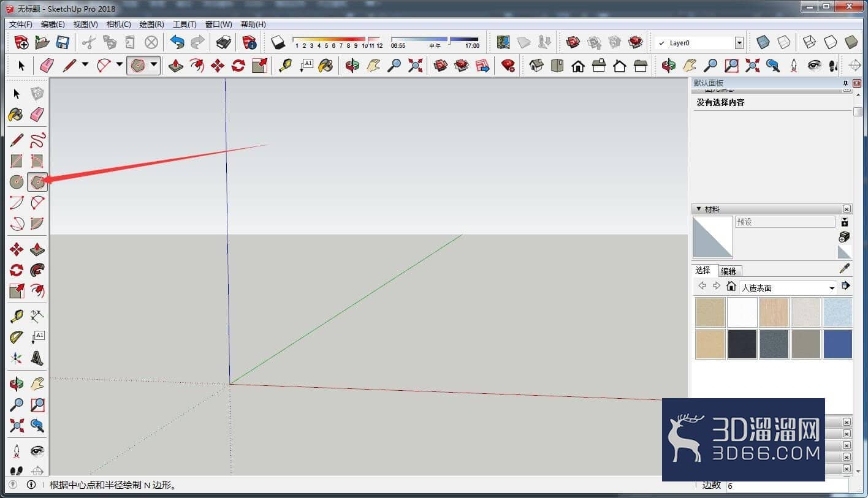Viewport: 868px width, 498px height.
Task: Open the 人造表面 material category dropdown
Action: click(832, 288)
